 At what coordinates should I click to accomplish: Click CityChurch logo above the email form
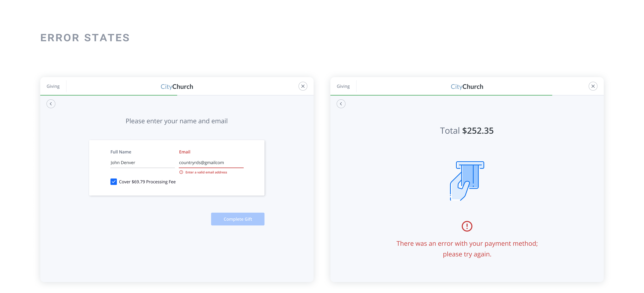(177, 87)
